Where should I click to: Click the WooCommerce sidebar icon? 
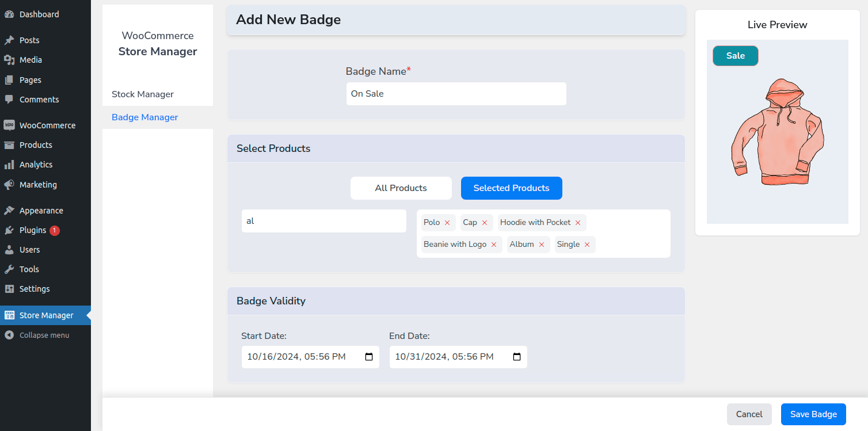point(10,125)
